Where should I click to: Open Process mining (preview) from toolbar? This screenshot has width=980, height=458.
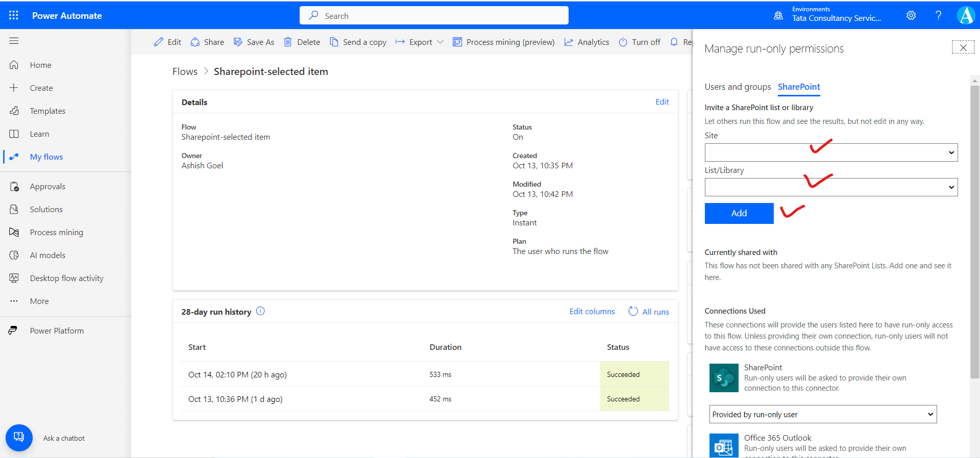coord(503,42)
